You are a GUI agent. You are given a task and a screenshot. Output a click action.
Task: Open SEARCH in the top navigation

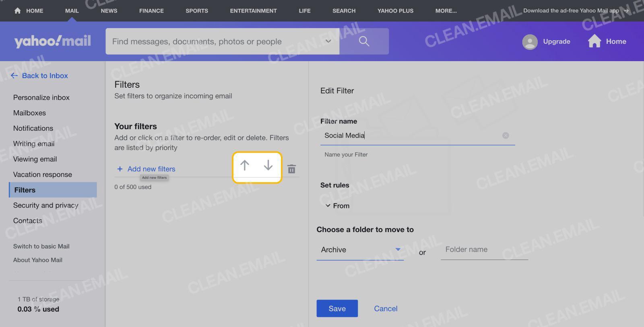tap(344, 11)
